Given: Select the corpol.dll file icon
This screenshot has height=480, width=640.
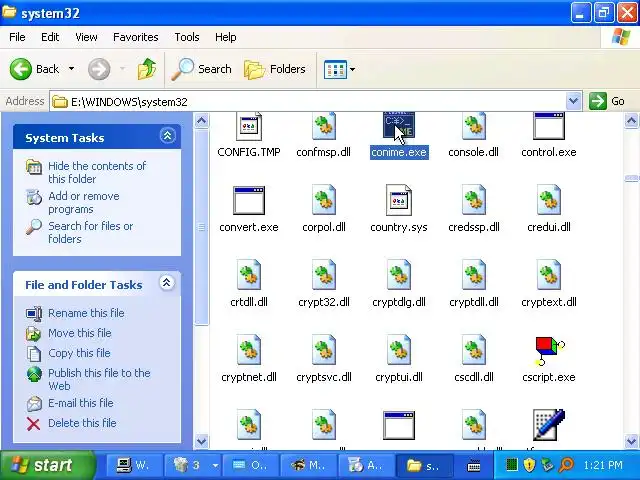Looking at the screenshot, I should tap(324, 200).
